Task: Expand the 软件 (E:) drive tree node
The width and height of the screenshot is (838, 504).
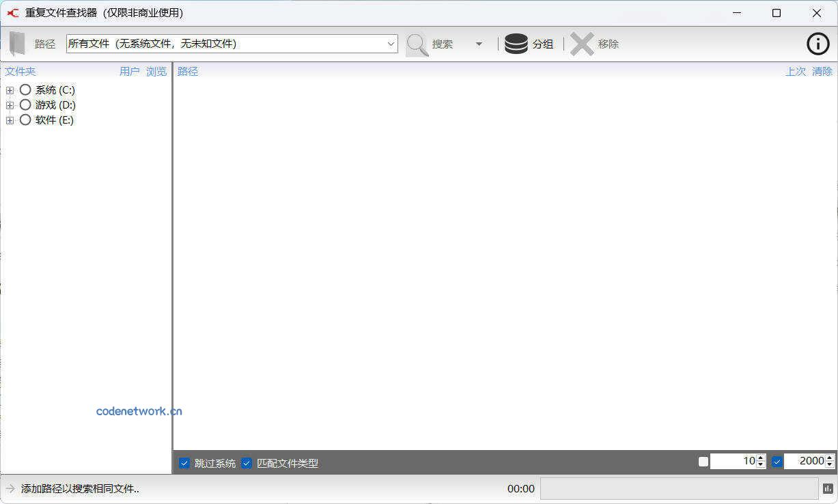Action: 10,120
